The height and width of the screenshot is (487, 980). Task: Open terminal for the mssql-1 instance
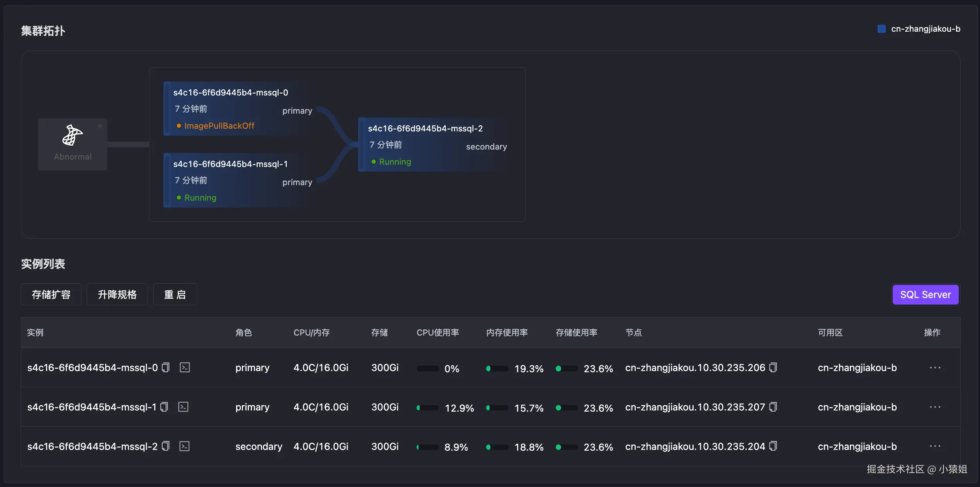183,407
